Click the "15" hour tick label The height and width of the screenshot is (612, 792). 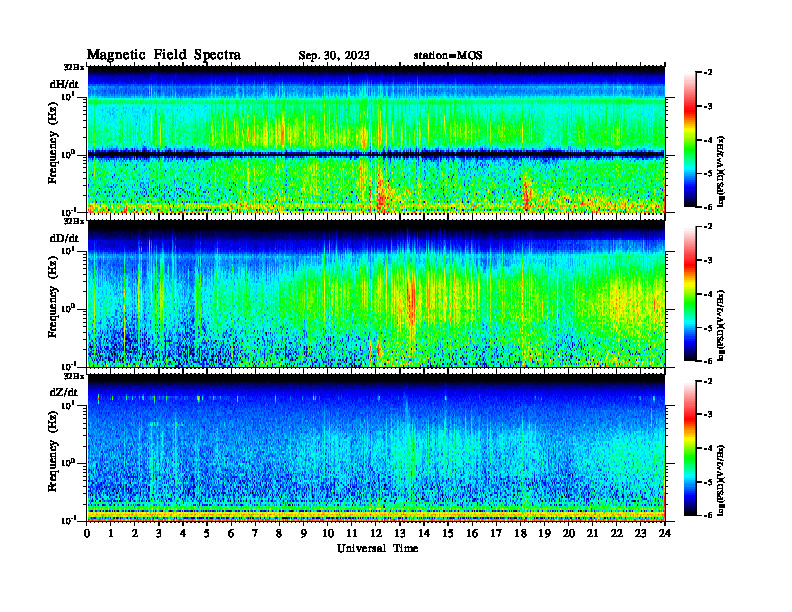coord(448,534)
